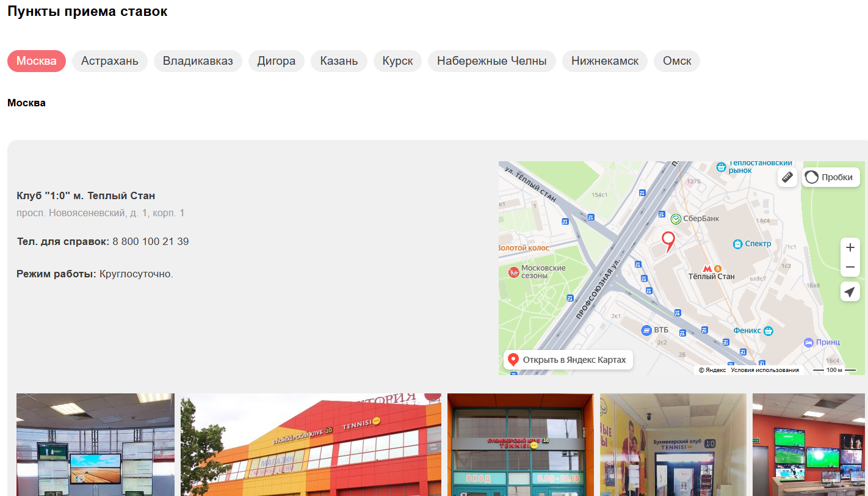Zoom out the map with minus
868x496 pixels.
850,267
